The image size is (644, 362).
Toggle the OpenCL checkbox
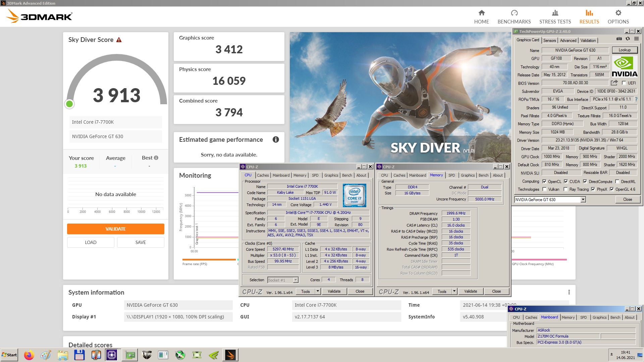(544, 181)
